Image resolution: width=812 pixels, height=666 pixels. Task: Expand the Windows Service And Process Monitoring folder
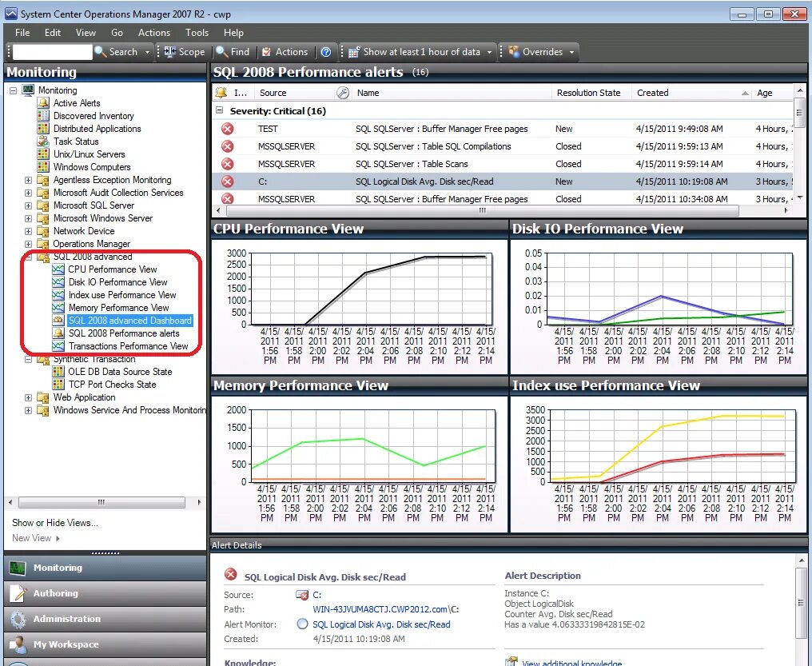pyautogui.click(x=28, y=411)
